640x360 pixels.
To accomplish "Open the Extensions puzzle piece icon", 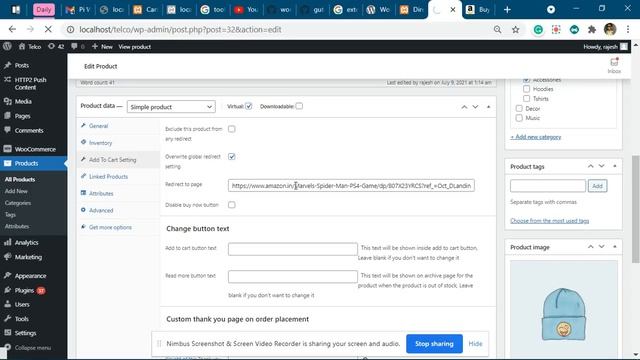I will tap(592, 29).
